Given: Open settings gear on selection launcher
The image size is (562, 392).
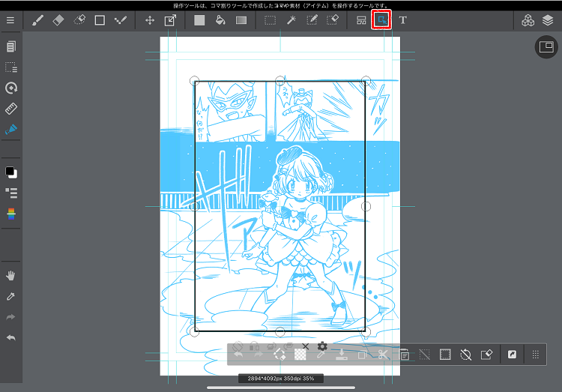Looking at the screenshot, I should (x=322, y=346).
